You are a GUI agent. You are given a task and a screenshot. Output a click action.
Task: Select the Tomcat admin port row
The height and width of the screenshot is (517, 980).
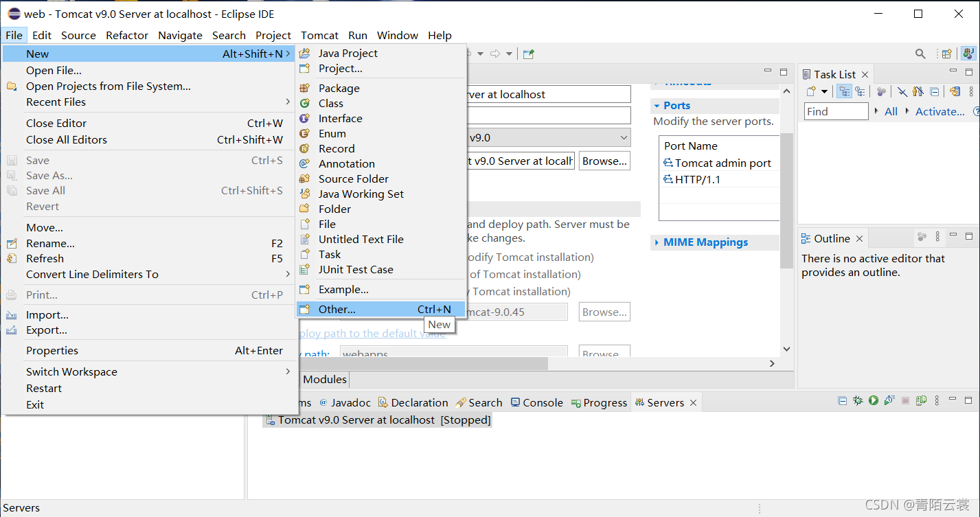pyautogui.click(x=718, y=163)
